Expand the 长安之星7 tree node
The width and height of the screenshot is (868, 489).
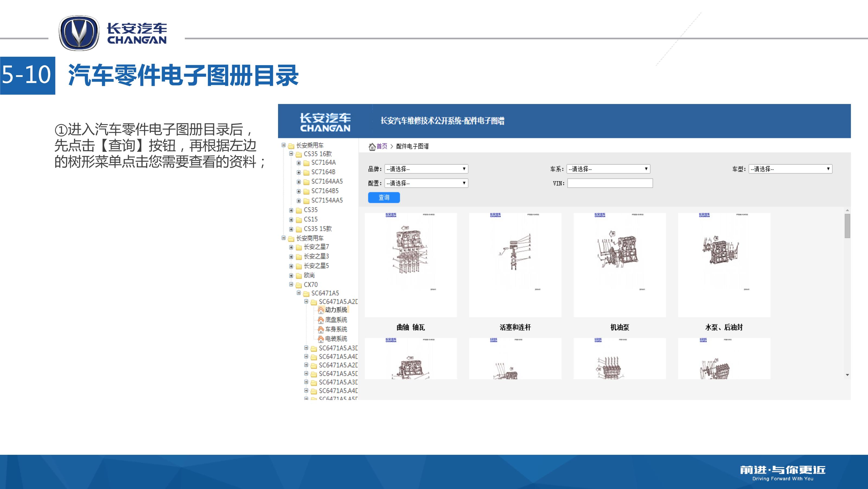[x=291, y=247]
